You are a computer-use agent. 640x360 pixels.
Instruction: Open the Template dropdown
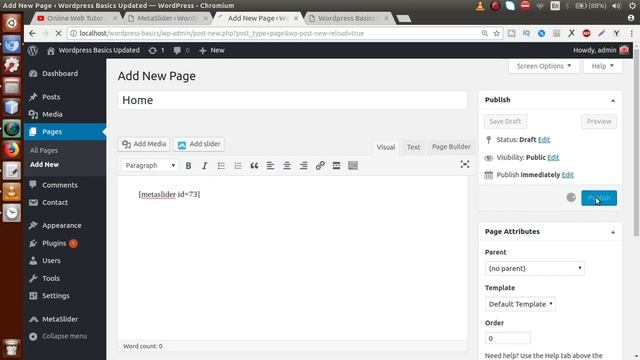coord(520,304)
